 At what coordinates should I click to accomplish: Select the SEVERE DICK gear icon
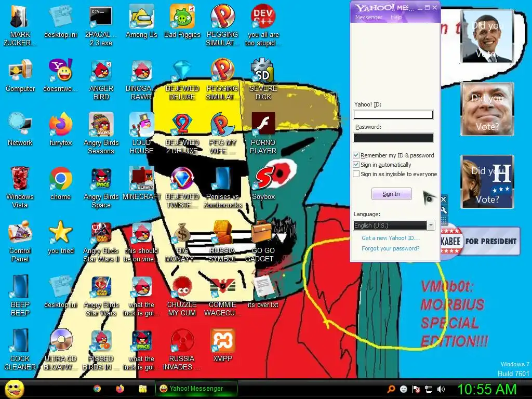coord(263,80)
